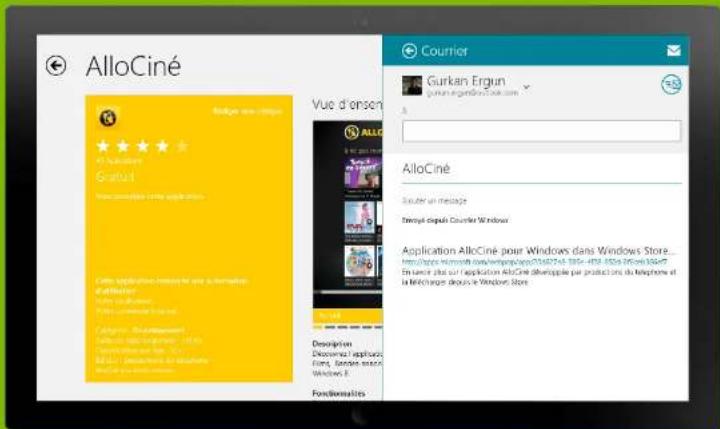Click the 'Courrier' panel title
This screenshot has width=720, height=429.
[x=444, y=51]
